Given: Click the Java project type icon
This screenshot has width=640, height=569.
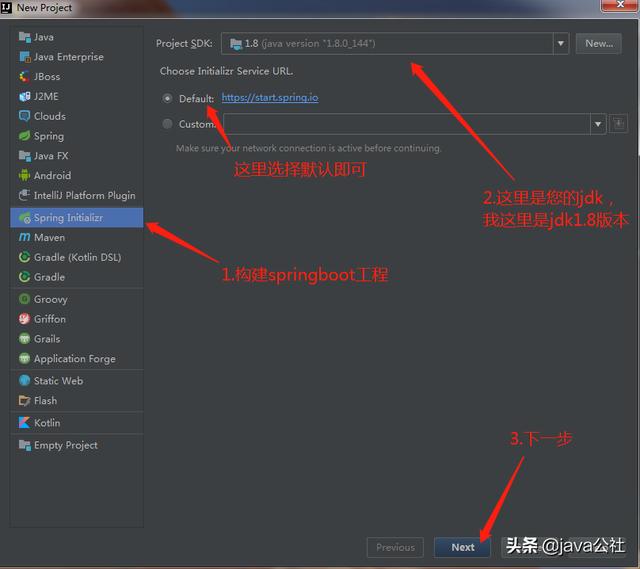Looking at the screenshot, I should [24, 37].
